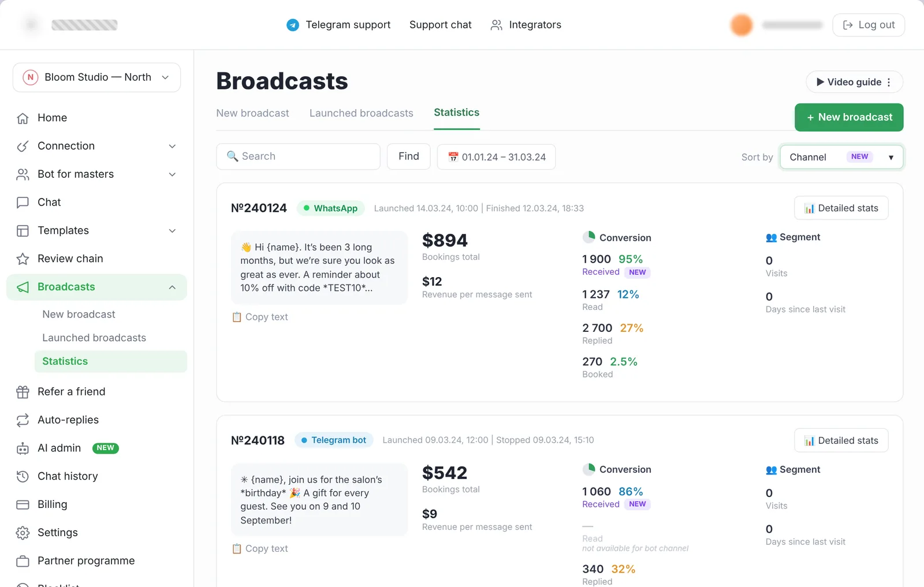Open Launched broadcasts in sidebar submenu

pos(94,338)
